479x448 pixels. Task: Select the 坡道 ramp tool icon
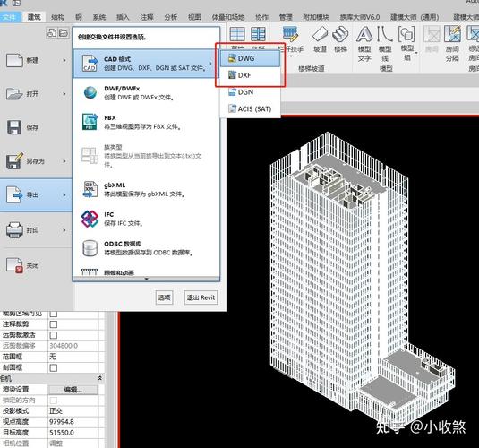click(x=320, y=34)
